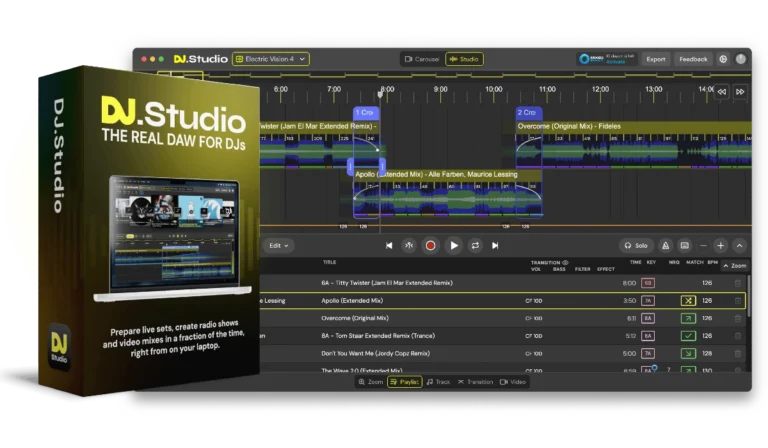768x448 pixels.
Task: Click the green checkmark match icon of Tom Staar
Action: [x=688, y=336]
